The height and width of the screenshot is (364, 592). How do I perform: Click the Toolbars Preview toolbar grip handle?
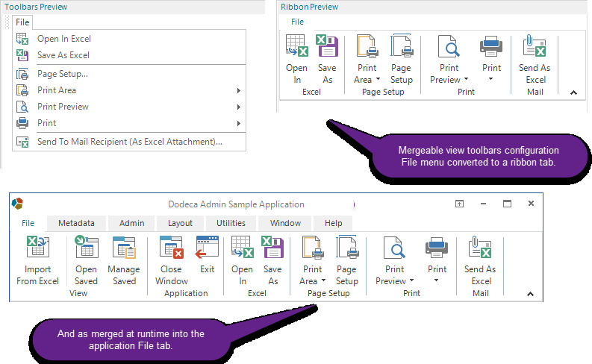pos(7,22)
